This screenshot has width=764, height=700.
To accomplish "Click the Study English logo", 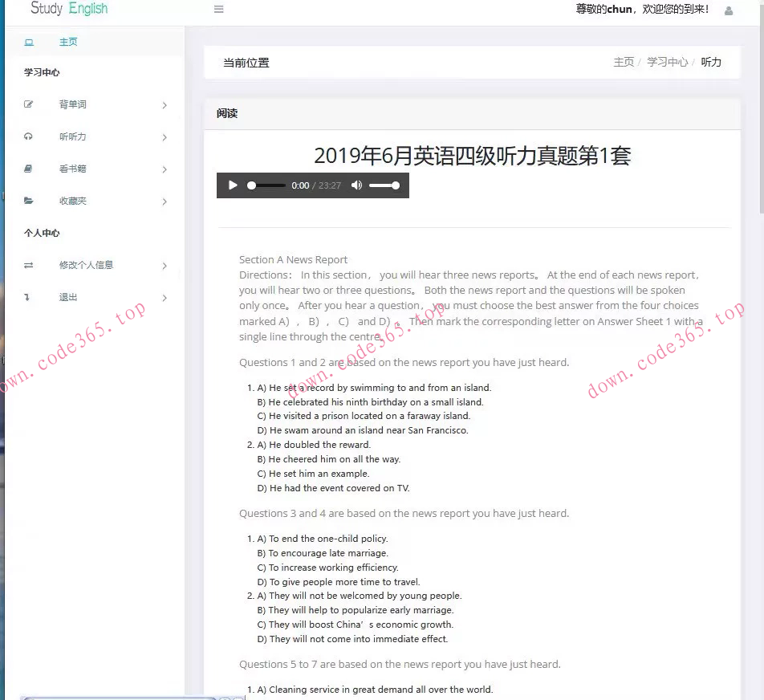I will 69,9.
